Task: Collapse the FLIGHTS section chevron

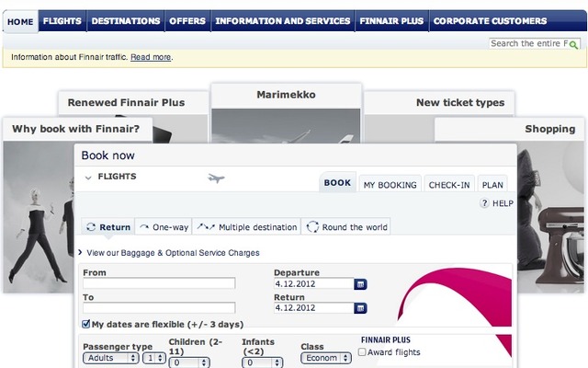Action: [88, 178]
